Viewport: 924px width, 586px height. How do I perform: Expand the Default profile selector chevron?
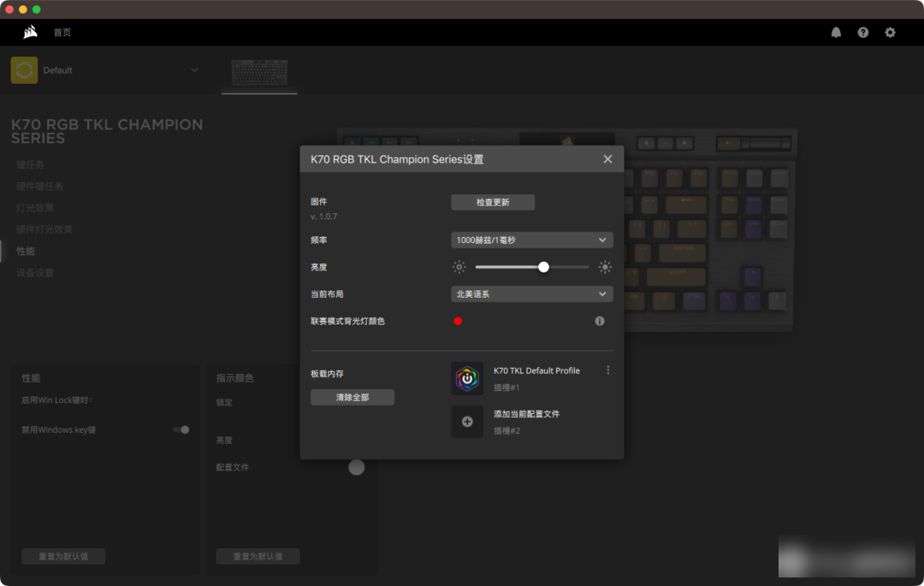click(x=194, y=70)
